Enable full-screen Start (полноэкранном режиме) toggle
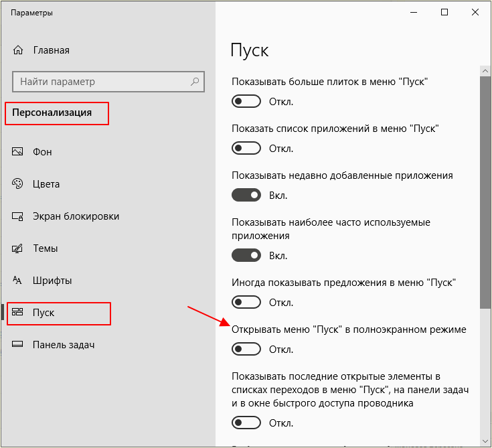 click(x=246, y=349)
